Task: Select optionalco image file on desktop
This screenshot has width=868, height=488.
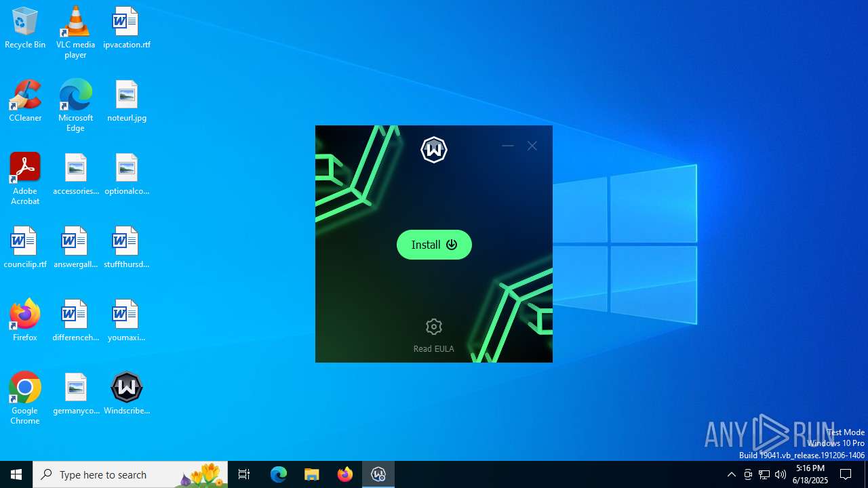Action: [126, 175]
